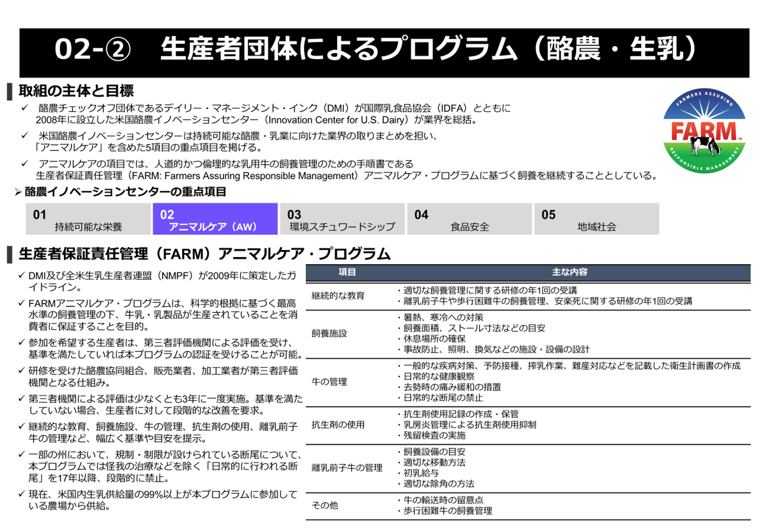Select the 03 環境スチュワードシップ box
The image size is (769, 532).
pyautogui.click(x=342, y=219)
